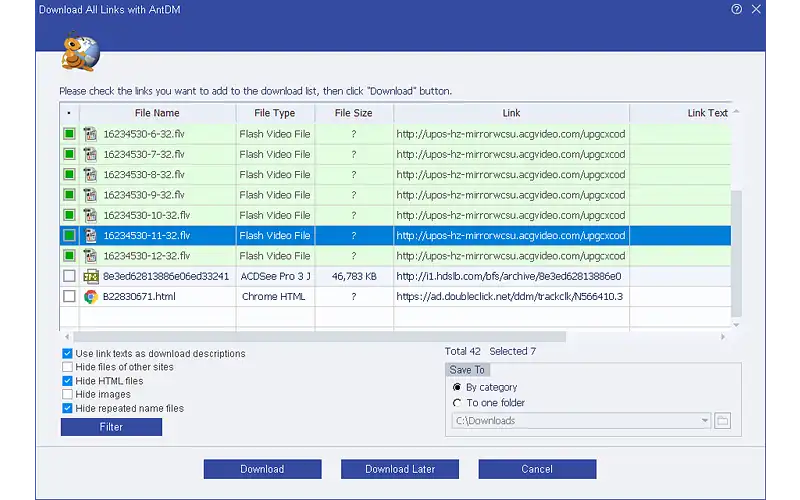This screenshot has height=500, width=800.
Task: Sort by the File Size column header
Action: pos(354,113)
